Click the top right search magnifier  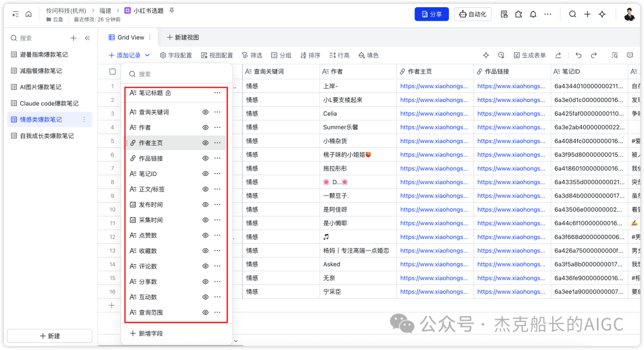572,14
